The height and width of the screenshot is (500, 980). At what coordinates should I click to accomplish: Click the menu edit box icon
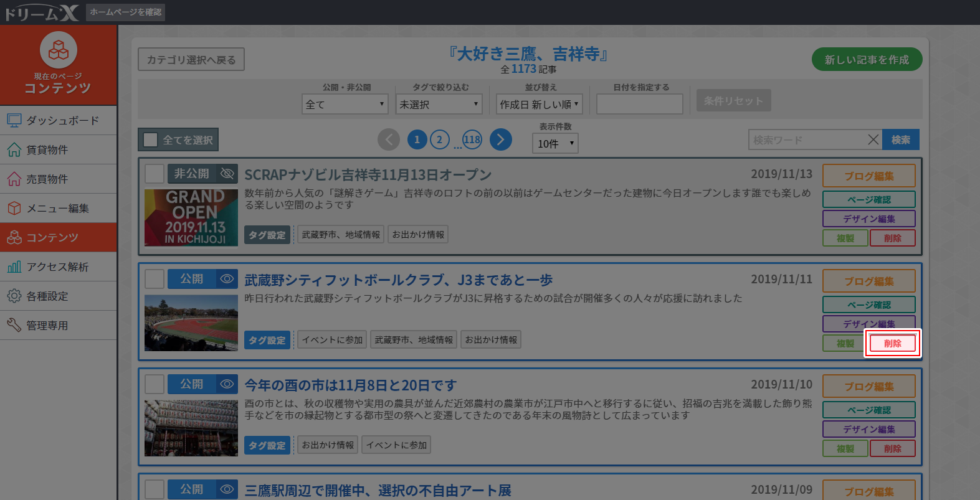coord(14,208)
